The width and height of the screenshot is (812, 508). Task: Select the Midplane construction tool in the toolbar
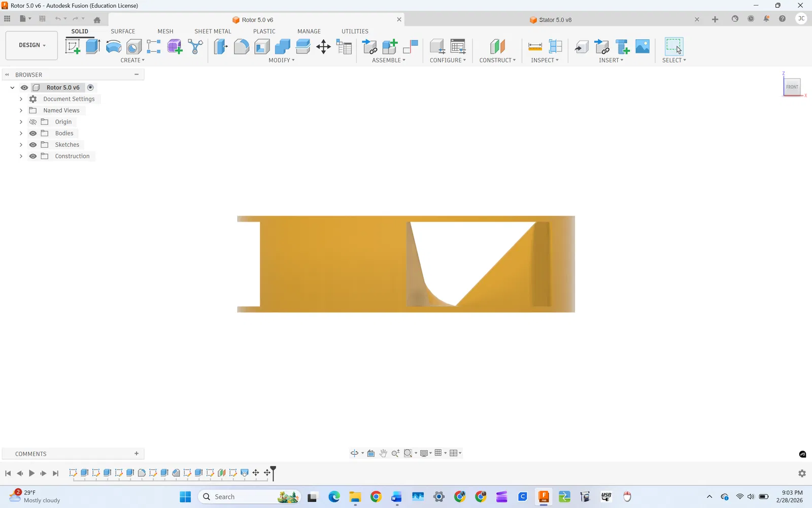coord(497,47)
